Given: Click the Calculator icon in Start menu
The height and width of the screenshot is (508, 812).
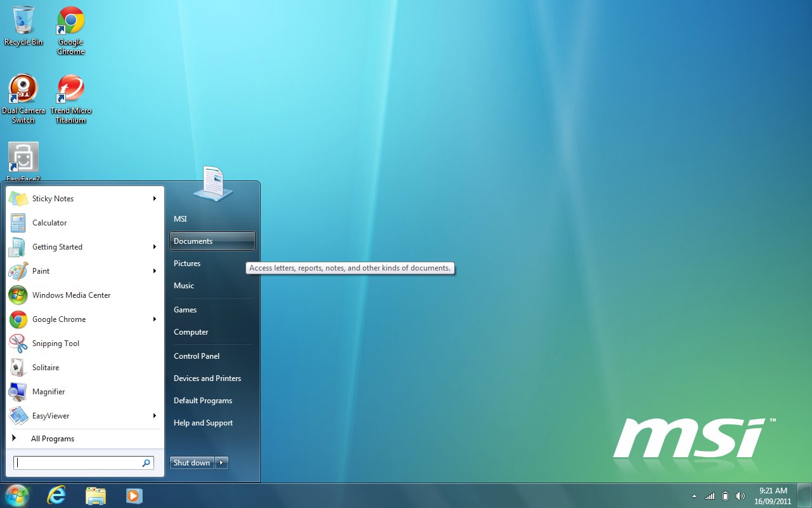Looking at the screenshot, I should pos(18,223).
